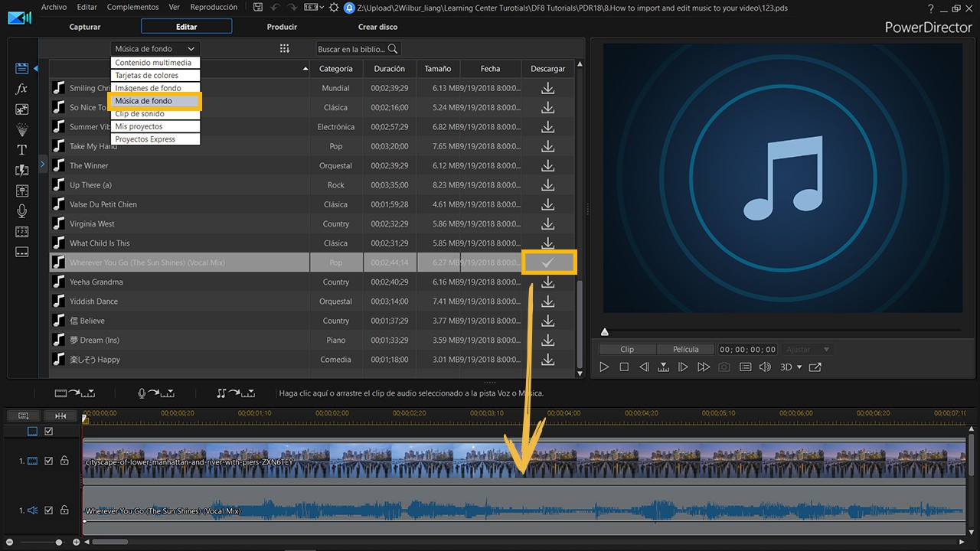The width and height of the screenshot is (980, 551).
Task: Lock video track 1 with the padlock
Action: [x=64, y=461]
